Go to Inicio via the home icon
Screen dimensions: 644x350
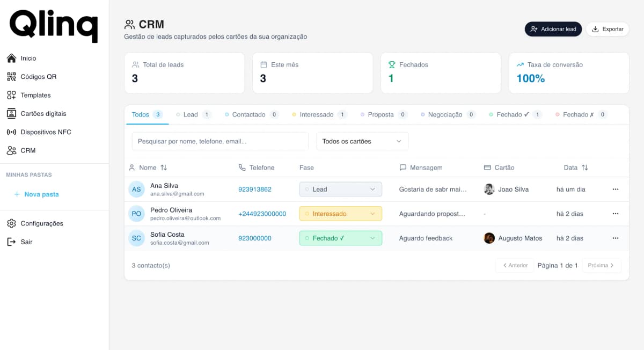[x=12, y=58]
